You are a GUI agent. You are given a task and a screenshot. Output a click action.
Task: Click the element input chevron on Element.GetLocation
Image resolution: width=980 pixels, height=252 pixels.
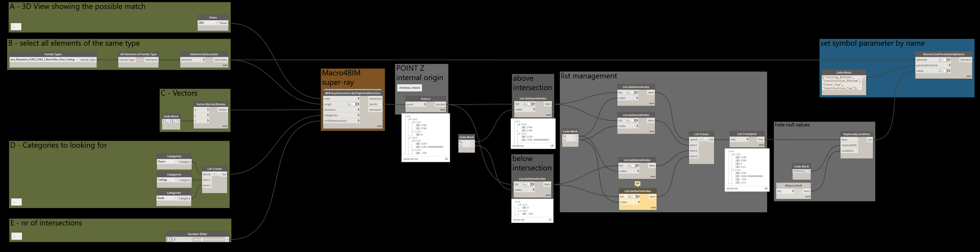point(203,60)
